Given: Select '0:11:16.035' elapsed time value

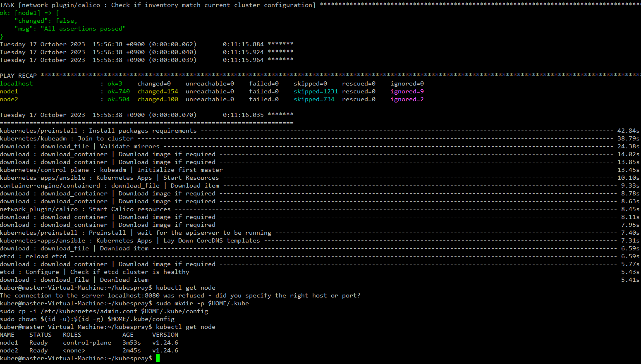Looking at the screenshot, I should (243, 115).
